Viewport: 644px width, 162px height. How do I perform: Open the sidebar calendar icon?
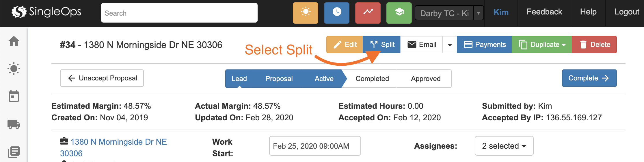click(x=14, y=96)
